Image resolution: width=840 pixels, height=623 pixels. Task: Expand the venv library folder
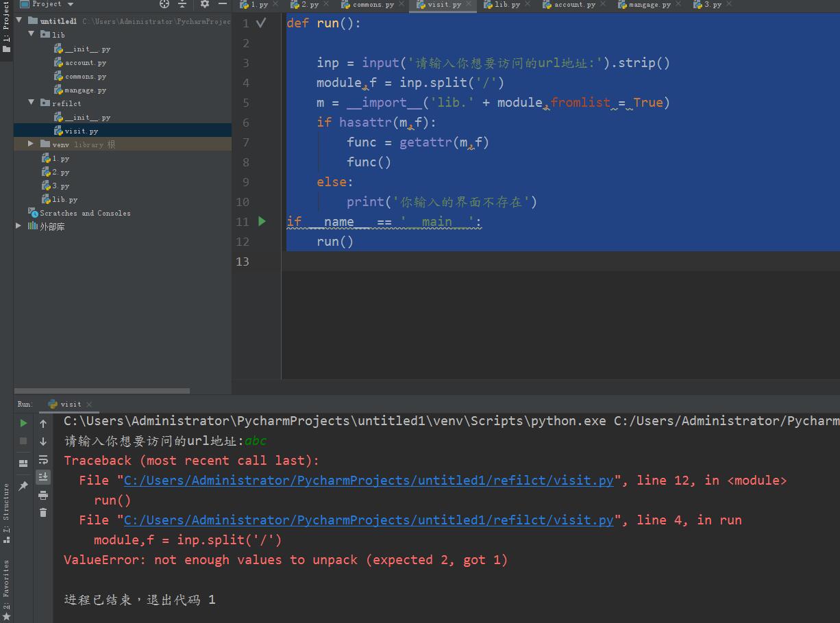(x=31, y=144)
